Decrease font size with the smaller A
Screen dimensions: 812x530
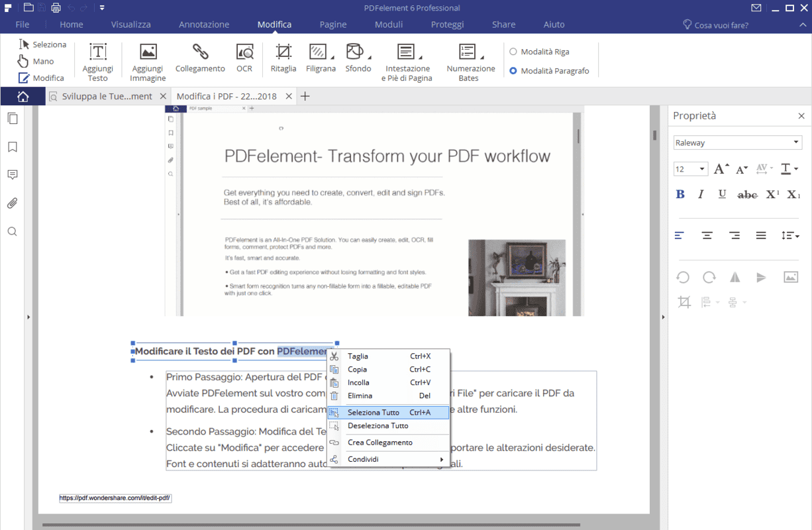742,169
